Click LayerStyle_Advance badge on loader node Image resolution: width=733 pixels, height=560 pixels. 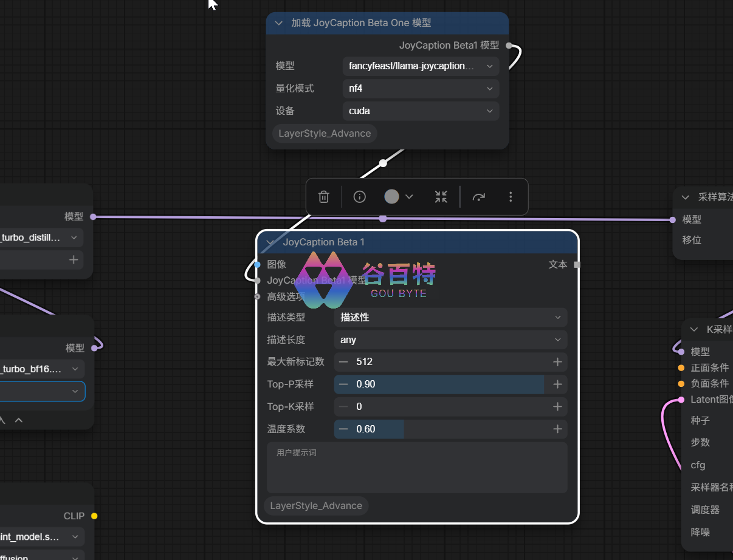click(x=325, y=134)
